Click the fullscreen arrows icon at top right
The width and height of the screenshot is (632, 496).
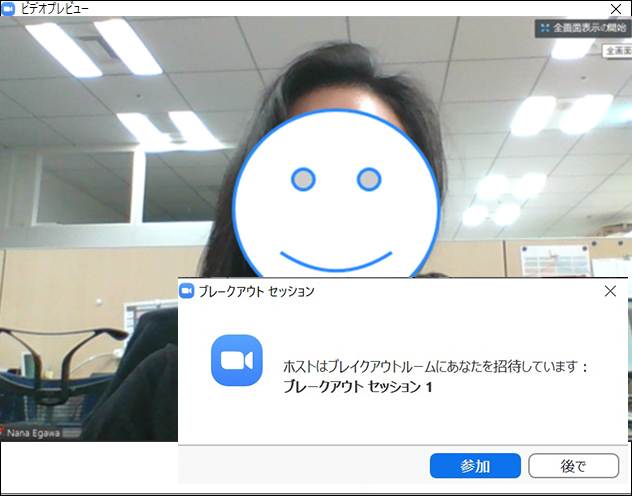pyautogui.click(x=544, y=29)
